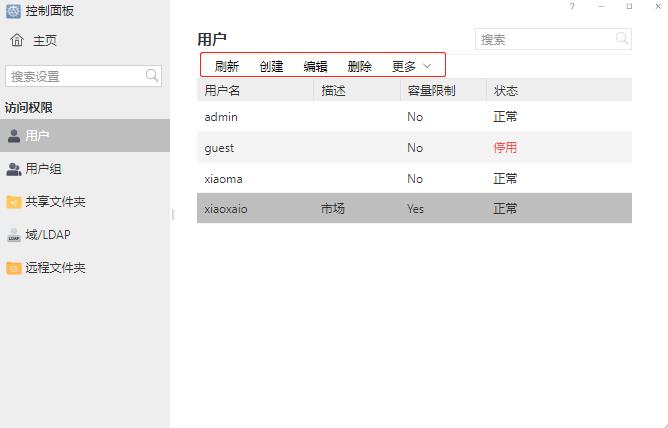Open the 用户组 section

point(43,169)
